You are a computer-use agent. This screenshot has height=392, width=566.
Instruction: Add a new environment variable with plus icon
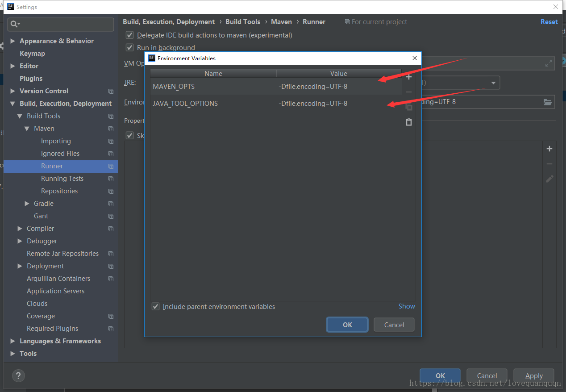click(x=408, y=77)
